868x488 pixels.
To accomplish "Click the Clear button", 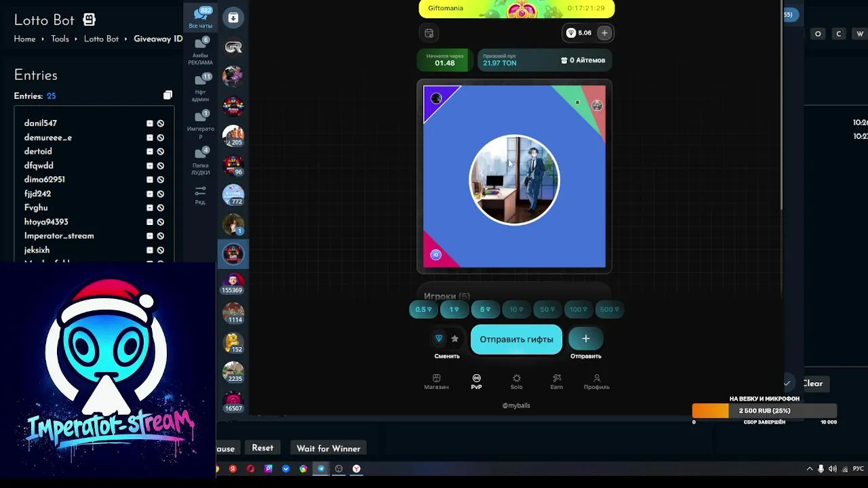I will (812, 384).
